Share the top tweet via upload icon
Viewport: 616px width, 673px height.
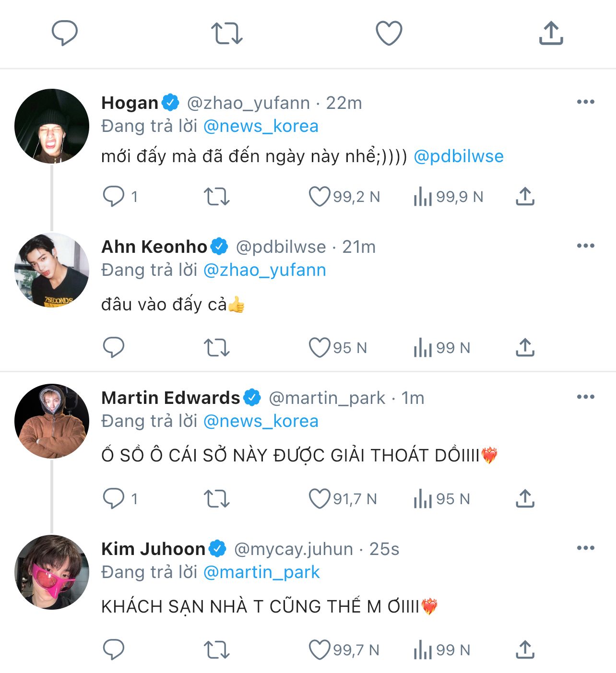[551, 33]
